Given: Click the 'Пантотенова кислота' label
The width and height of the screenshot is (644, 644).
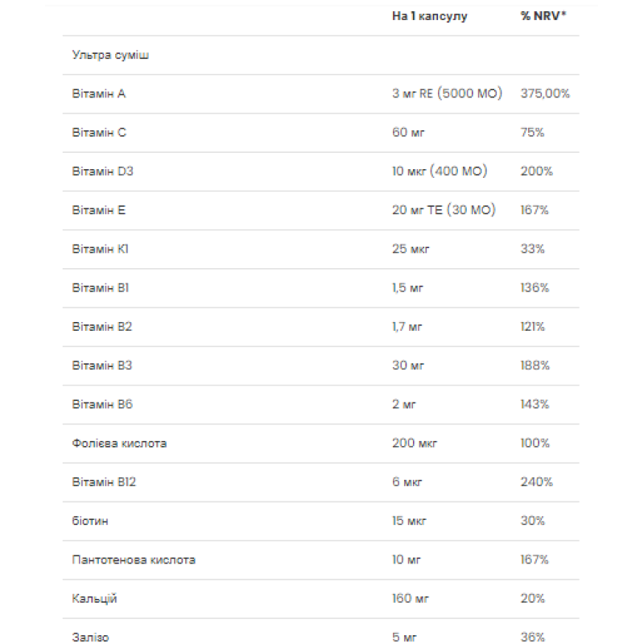Looking at the screenshot, I should [x=134, y=559].
